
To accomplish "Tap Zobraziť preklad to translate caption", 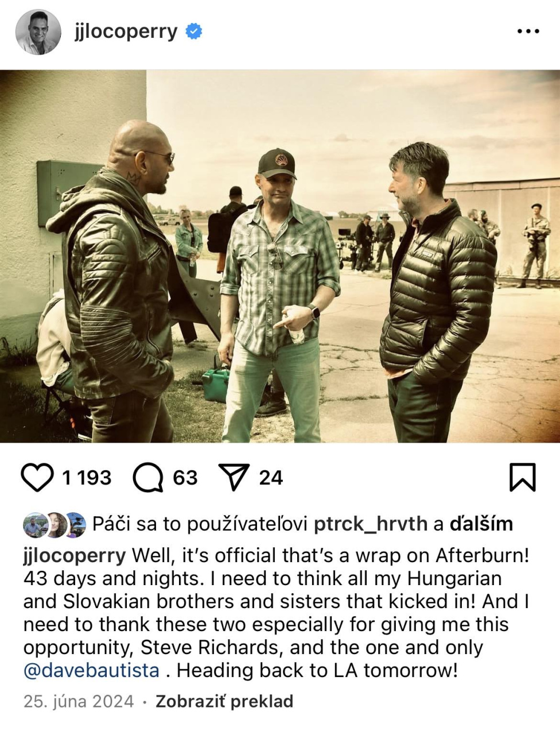I will (224, 701).
